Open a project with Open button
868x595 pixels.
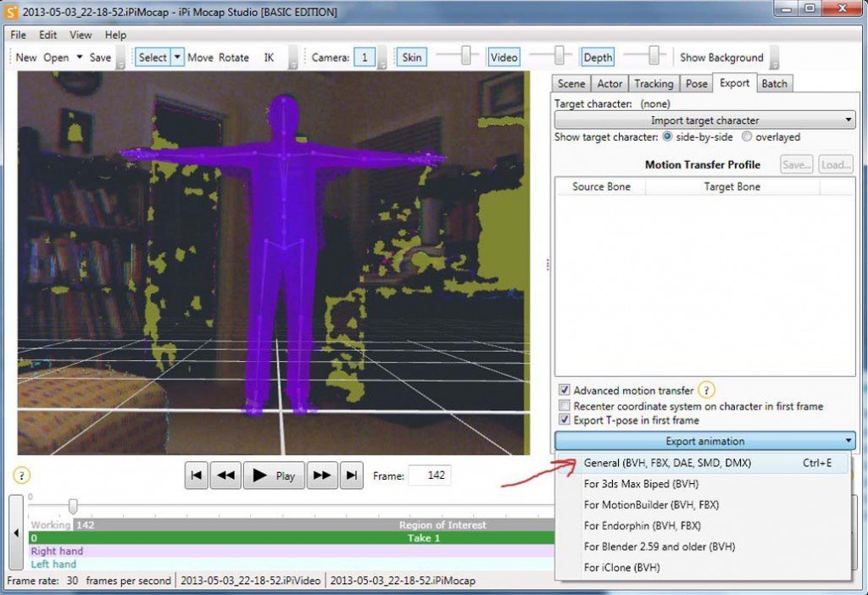(56, 58)
